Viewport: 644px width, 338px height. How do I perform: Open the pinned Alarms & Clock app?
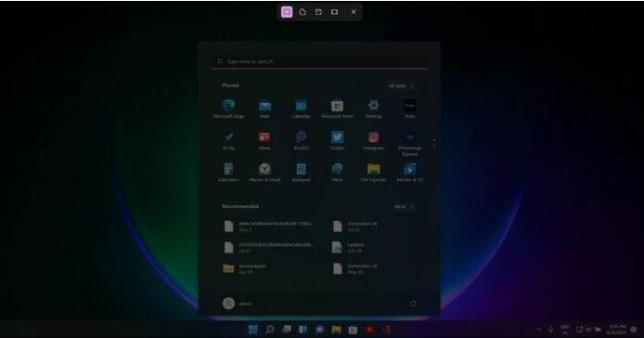(264, 173)
